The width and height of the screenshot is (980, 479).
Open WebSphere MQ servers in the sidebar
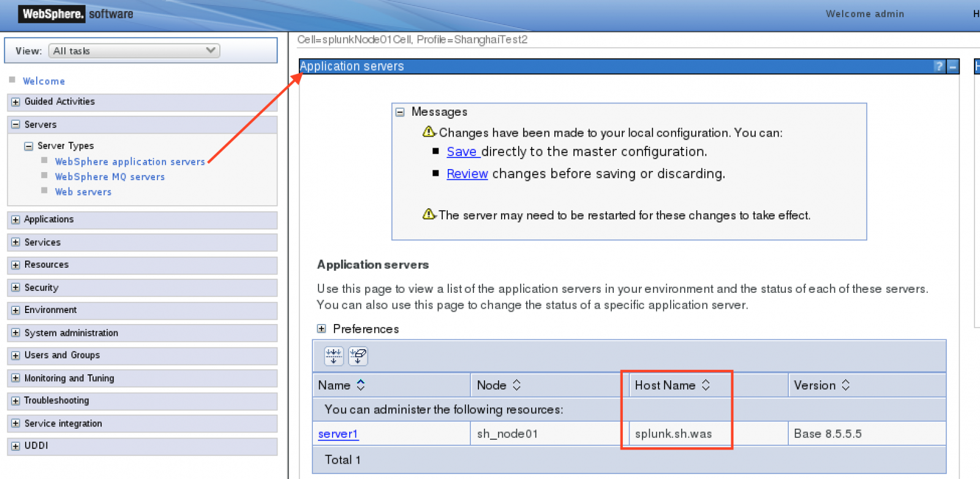(110, 177)
